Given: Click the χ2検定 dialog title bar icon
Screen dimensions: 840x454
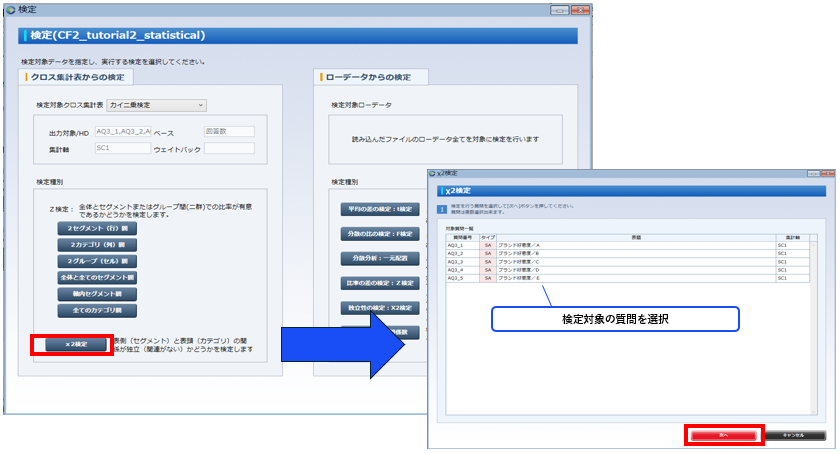Looking at the screenshot, I should pos(432,174).
